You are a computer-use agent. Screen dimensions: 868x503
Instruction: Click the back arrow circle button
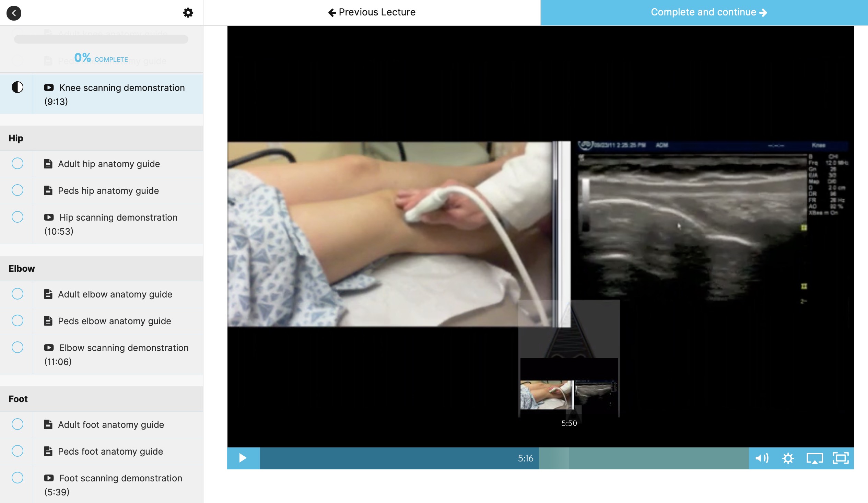[x=14, y=13]
